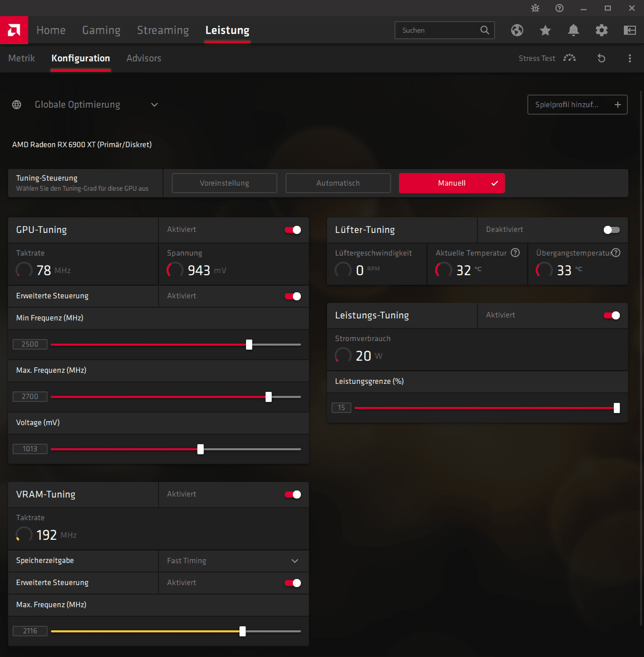This screenshot has width=644, height=657.
Task: Toggle the sidebar panel icon
Action: pos(630,30)
